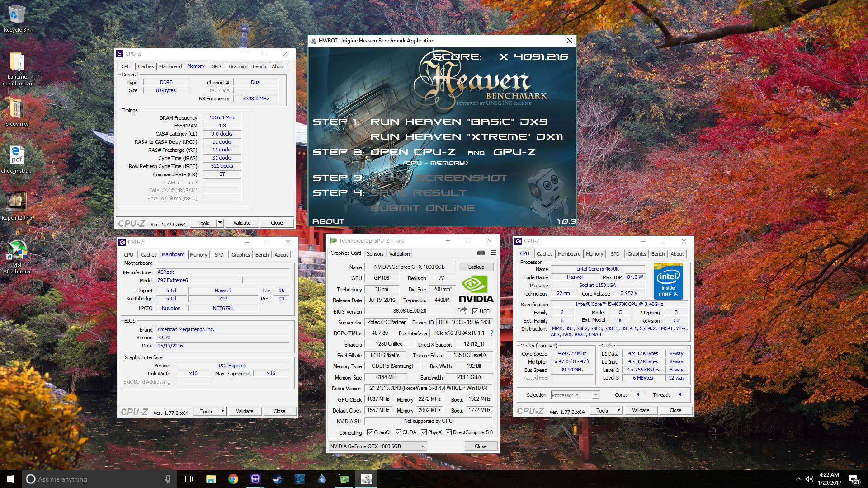The height and width of the screenshot is (488, 868).
Task: Open Google Chrome from taskbar
Action: coord(233,479)
